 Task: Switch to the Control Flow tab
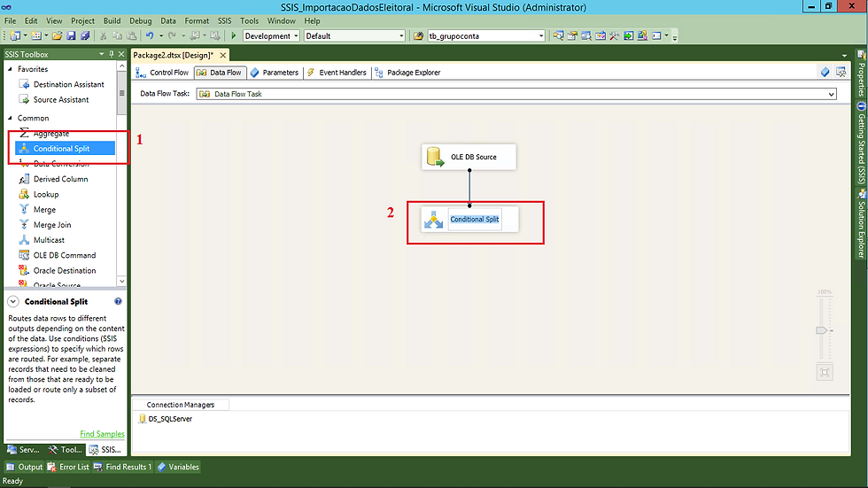pyautogui.click(x=163, y=73)
